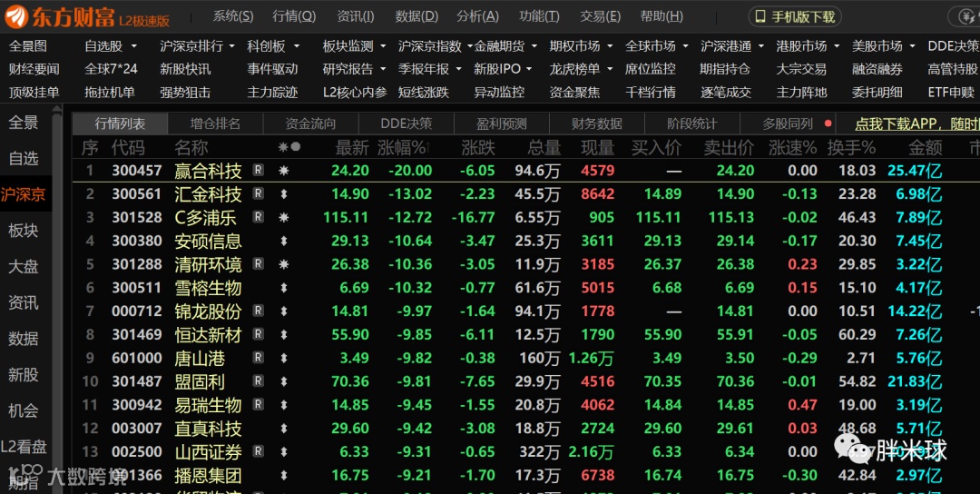Select L2看盘 in the left sidebar
Screen dimensions: 980x494
coord(24,447)
